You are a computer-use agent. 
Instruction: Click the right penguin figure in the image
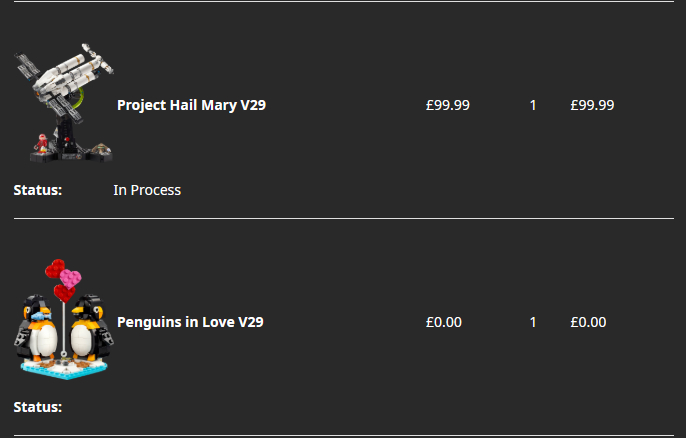point(88,328)
